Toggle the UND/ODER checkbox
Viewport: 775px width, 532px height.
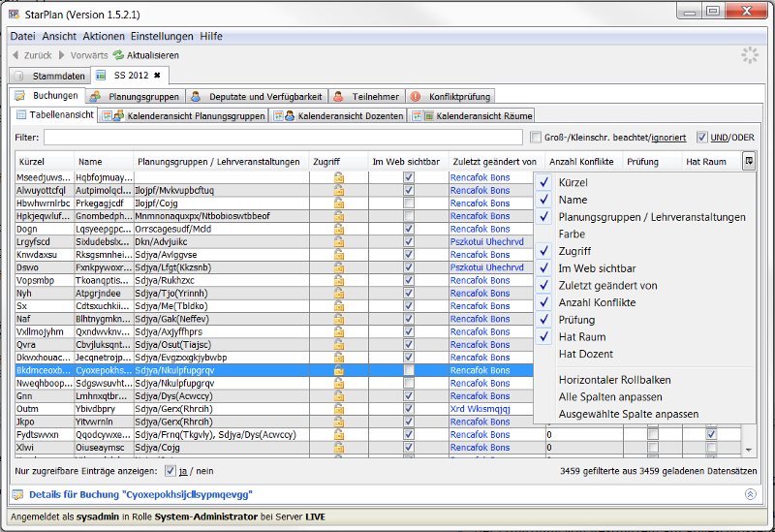(x=701, y=137)
